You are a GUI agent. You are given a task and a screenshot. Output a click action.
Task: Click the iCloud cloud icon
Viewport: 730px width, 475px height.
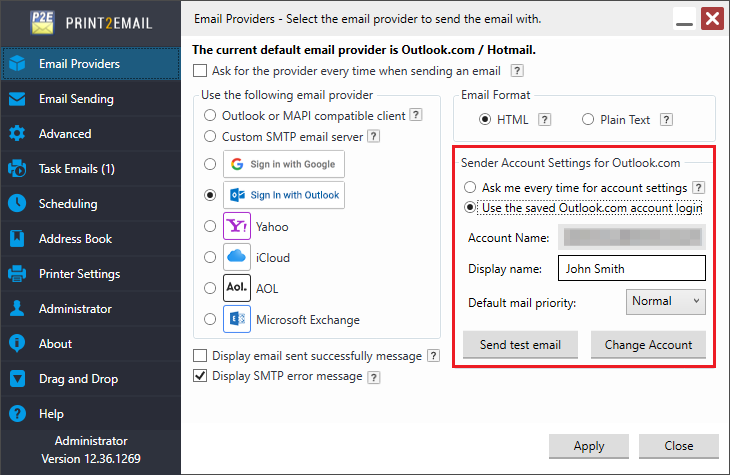pos(236,257)
